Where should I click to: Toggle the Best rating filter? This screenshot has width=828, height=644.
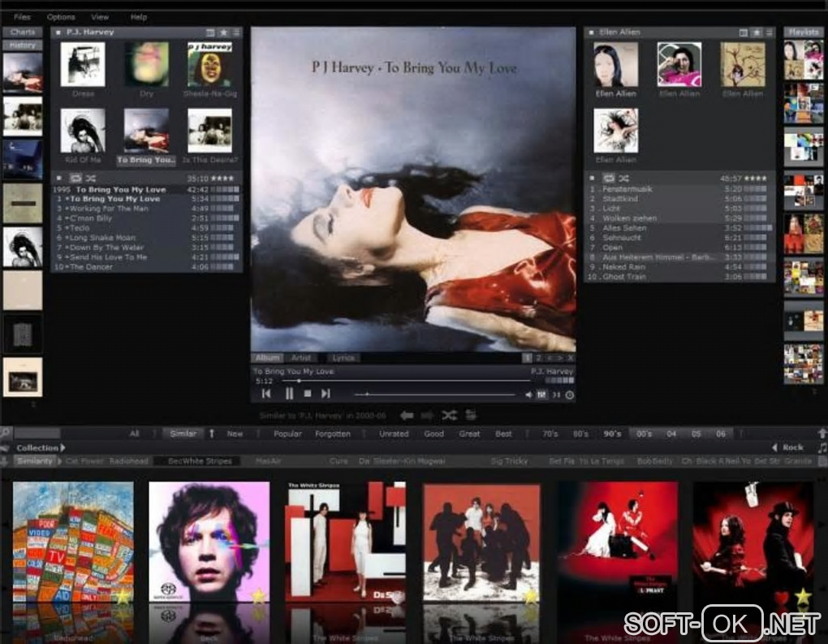pos(503,434)
